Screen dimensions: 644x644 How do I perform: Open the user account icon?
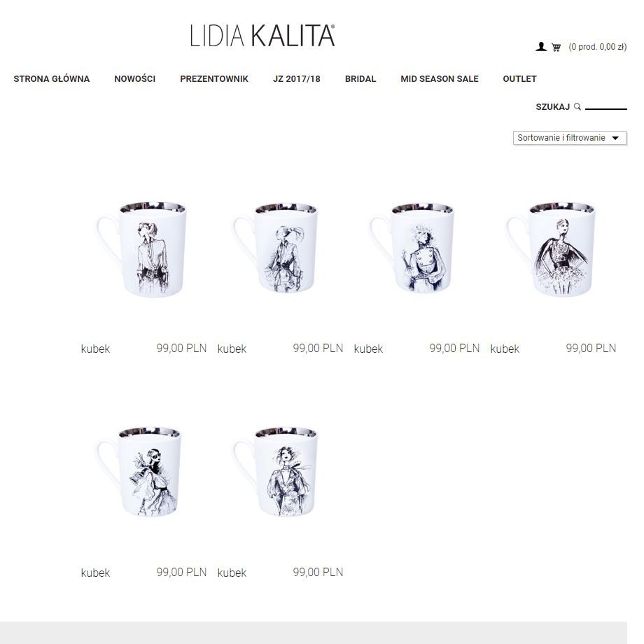tap(541, 47)
